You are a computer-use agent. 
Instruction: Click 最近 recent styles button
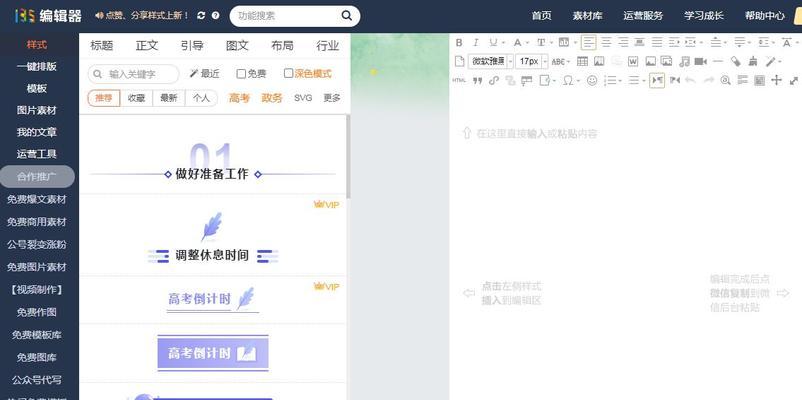(x=205, y=74)
